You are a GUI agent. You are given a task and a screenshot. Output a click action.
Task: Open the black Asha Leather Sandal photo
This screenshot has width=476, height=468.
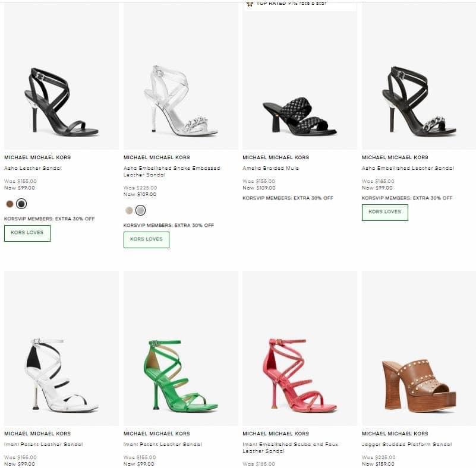point(61,102)
